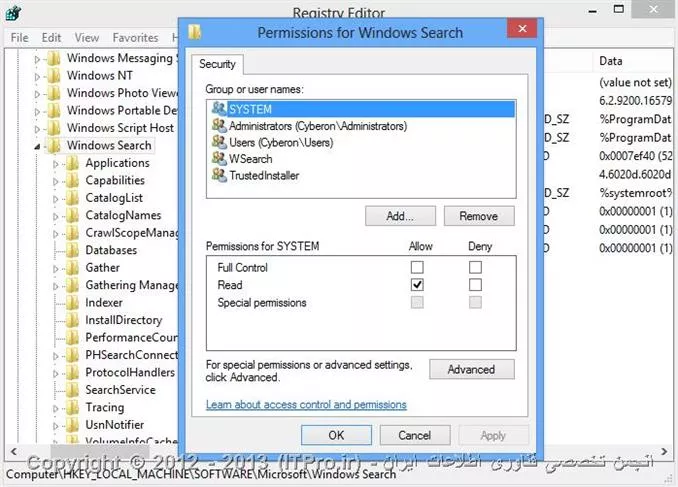Open 'Learn about access control and permissions' link
Image resolution: width=678 pixels, height=487 pixels.
[x=306, y=404]
